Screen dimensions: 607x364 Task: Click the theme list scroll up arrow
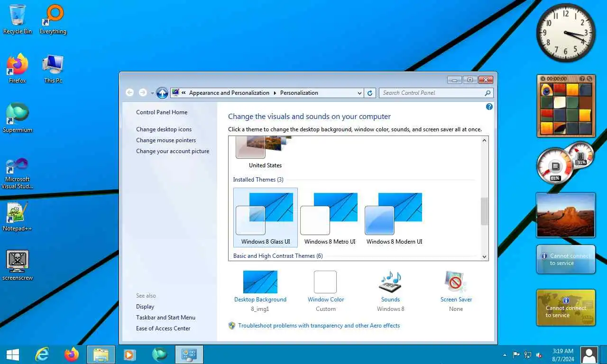tap(484, 140)
